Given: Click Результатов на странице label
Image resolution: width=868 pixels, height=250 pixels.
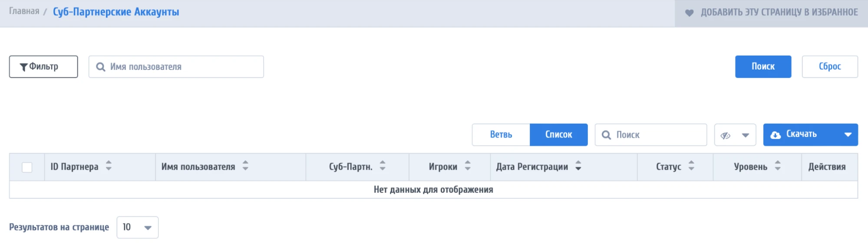Looking at the screenshot, I should click(x=59, y=227).
